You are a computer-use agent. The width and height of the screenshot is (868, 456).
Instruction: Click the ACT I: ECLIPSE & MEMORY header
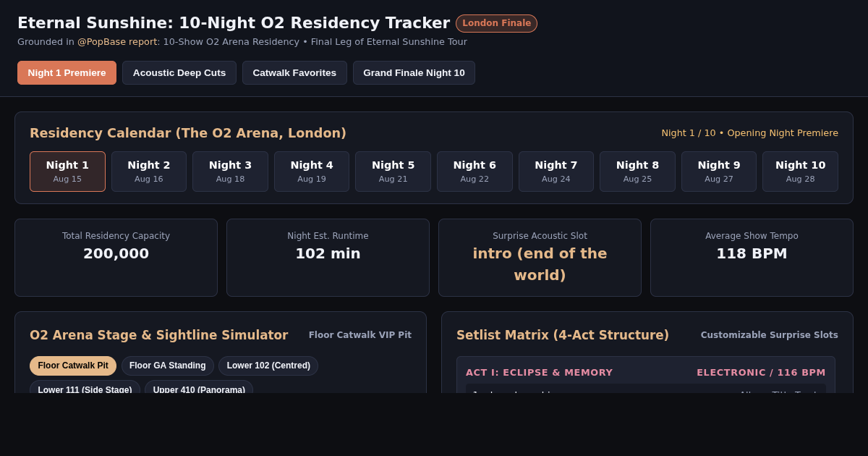(539, 373)
